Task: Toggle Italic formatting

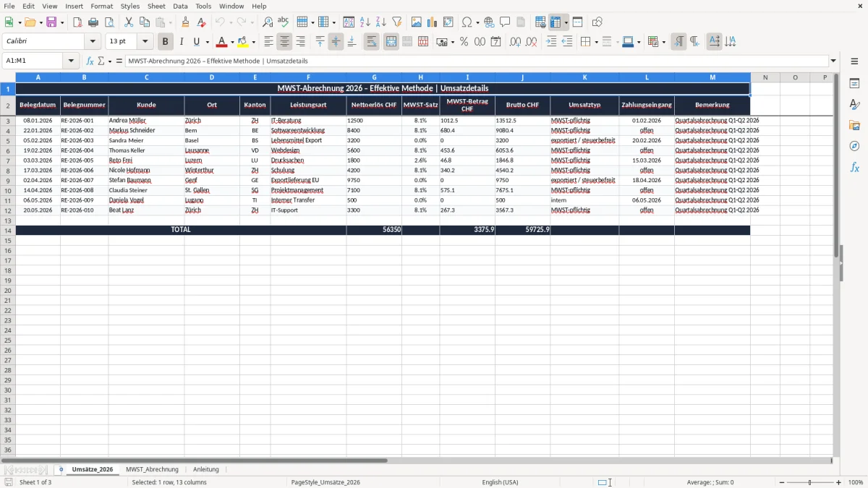Action: click(182, 42)
